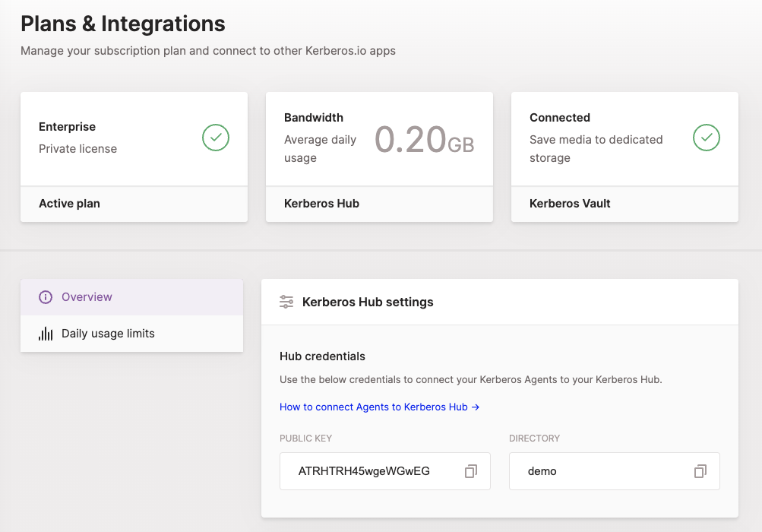Copy the public key to clipboard
This screenshot has width=762, height=532.
(x=471, y=471)
